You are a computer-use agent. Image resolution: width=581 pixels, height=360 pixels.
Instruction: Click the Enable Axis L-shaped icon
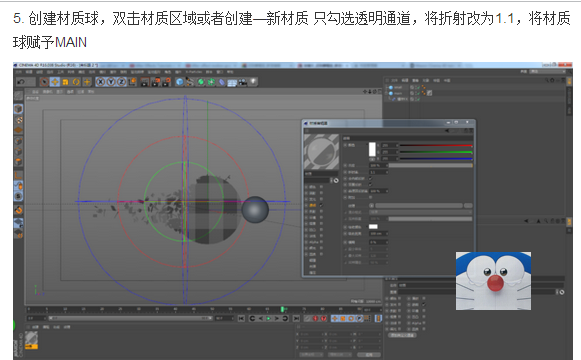coord(18,174)
